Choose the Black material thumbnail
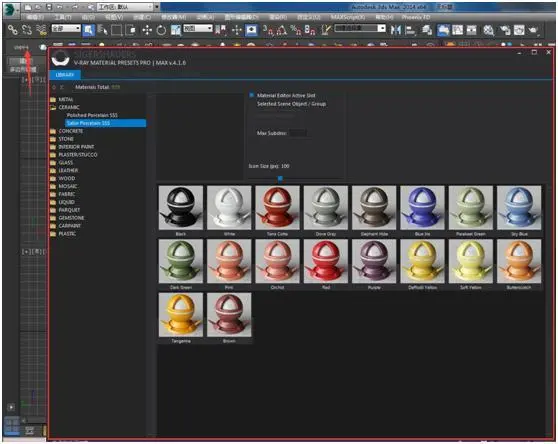 pos(181,208)
